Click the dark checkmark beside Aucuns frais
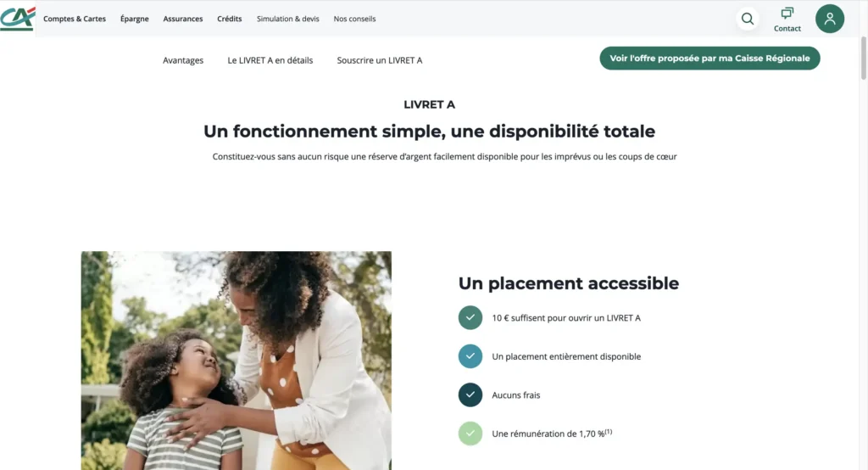The image size is (868, 470). click(x=470, y=394)
